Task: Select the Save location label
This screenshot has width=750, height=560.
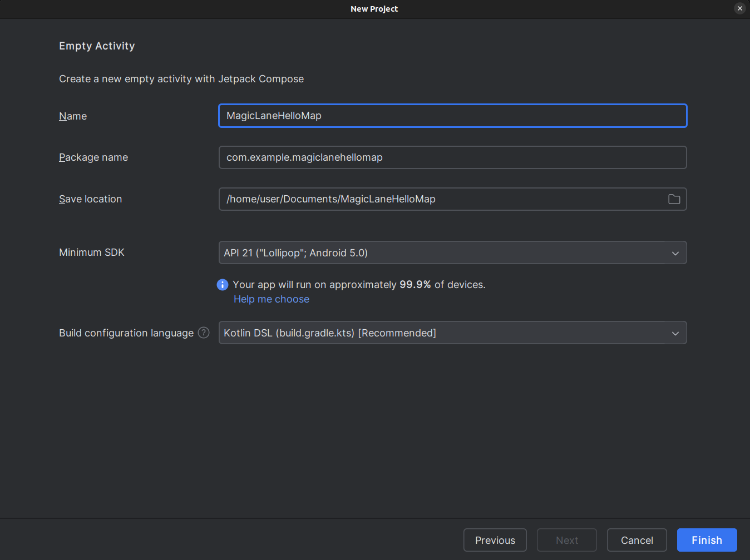Action: (90, 199)
